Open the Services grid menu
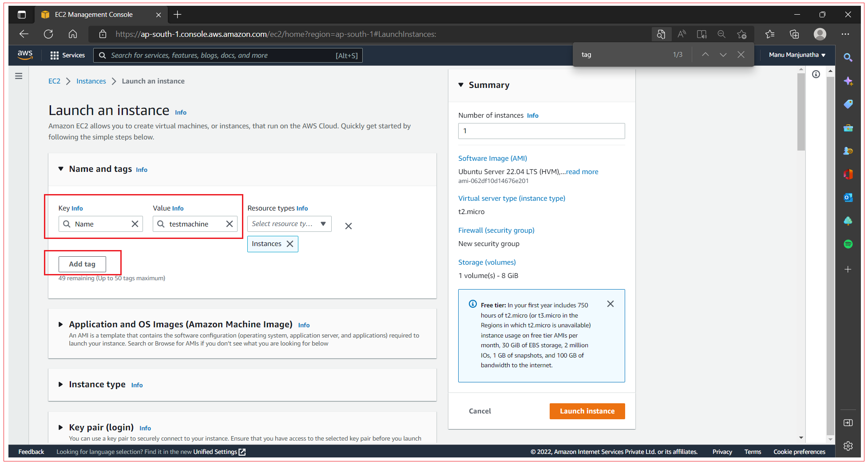 pos(67,55)
